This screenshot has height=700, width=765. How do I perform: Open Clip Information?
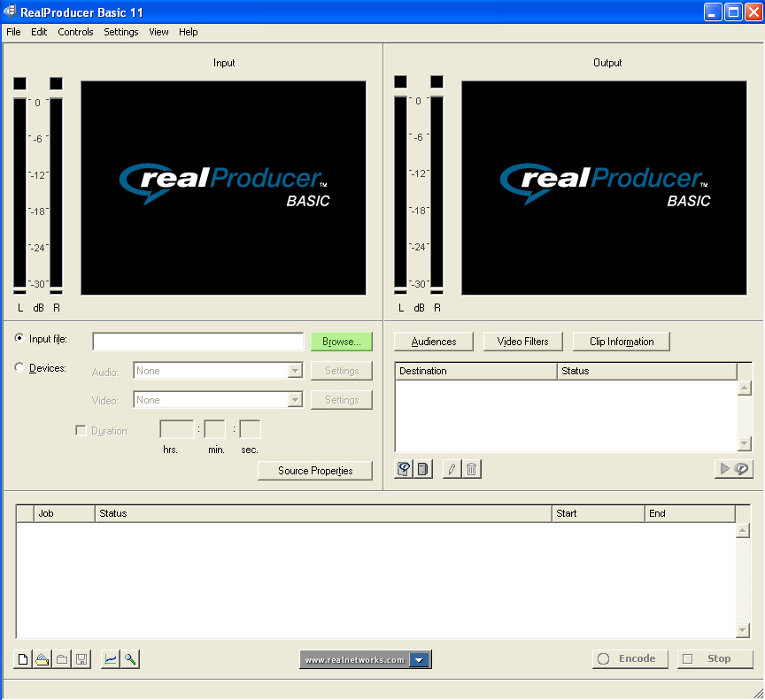[x=622, y=342]
